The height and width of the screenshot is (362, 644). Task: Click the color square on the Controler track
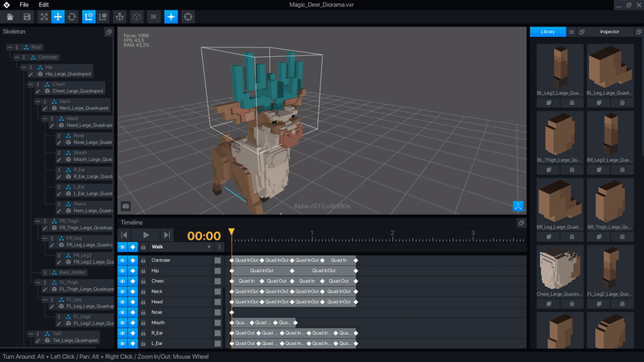(218, 261)
